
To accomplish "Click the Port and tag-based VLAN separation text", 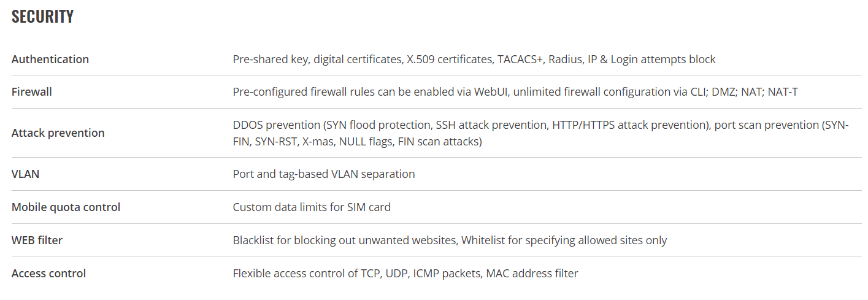I will tap(324, 174).
